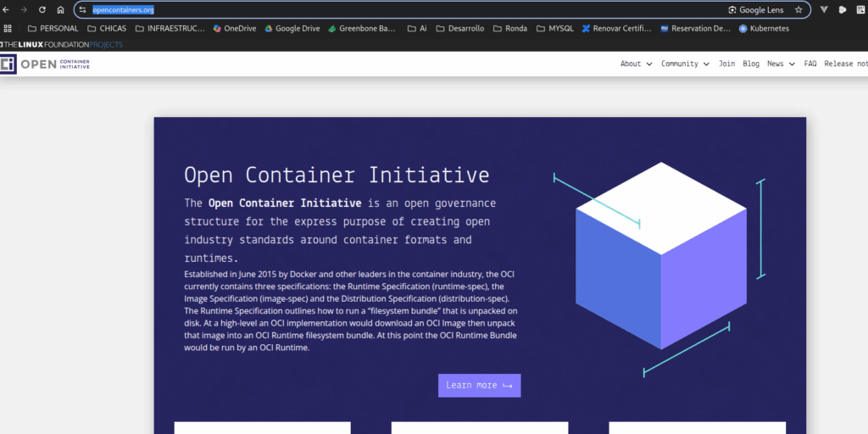Open the OneDrive bookmark

point(235,28)
